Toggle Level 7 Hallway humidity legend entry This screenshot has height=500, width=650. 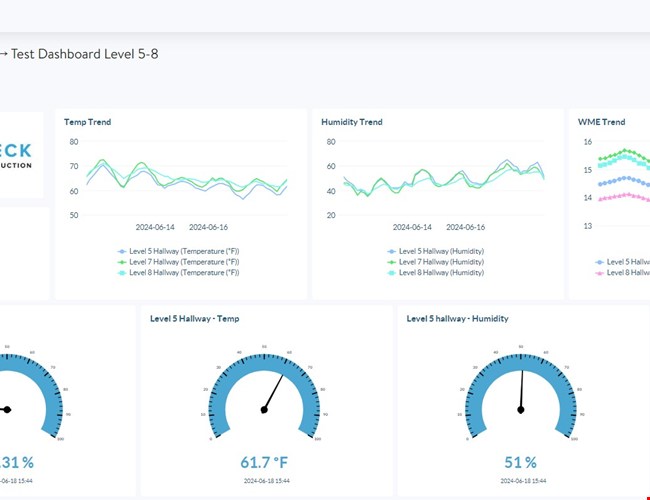click(436, 262)
